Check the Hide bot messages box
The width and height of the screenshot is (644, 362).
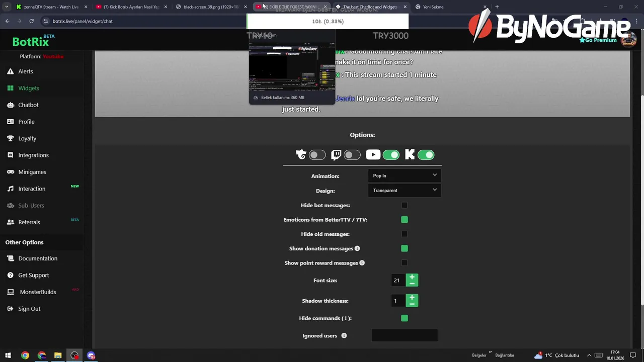[405, 205]
